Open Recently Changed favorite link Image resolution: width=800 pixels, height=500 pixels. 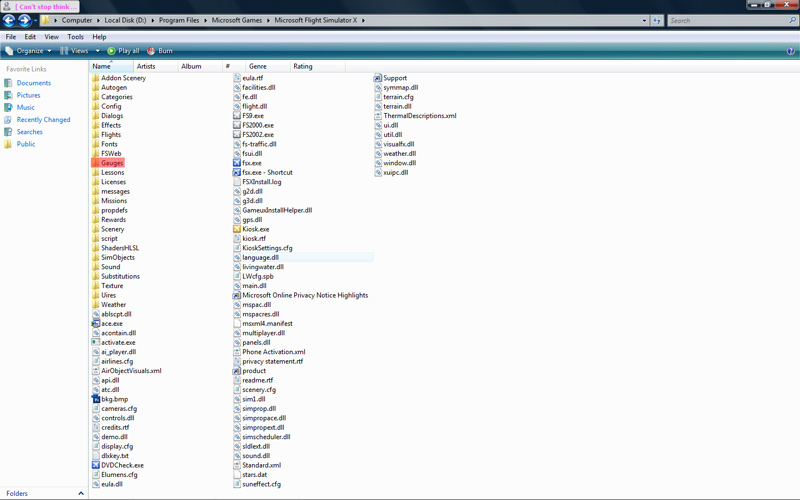pyautogui.click(x=43, y=120)
